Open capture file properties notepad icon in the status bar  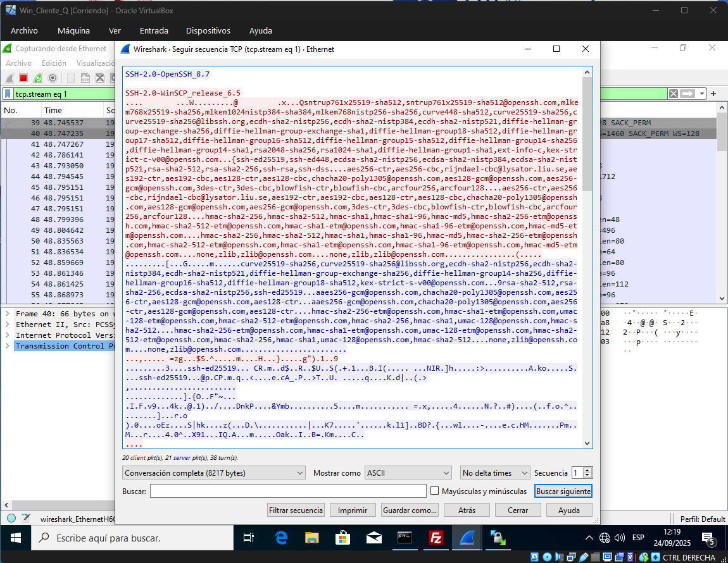click(x=26, y=519)
